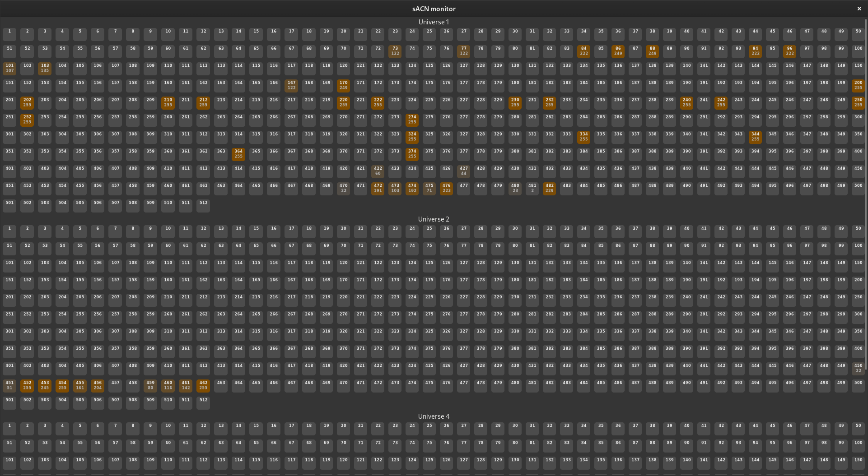The width and height of the screenshot is (868, 476).
Task: Pick Universe 1 channel 94 showing 222
Action: (756, 51)
